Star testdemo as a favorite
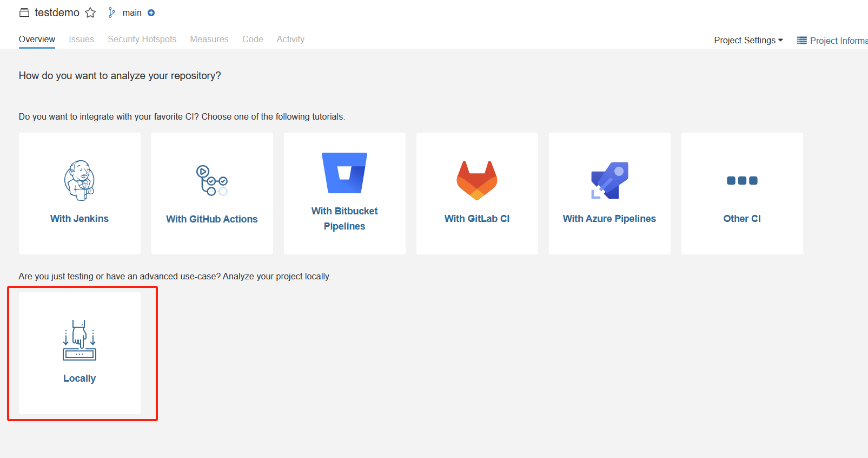 pos(90,12)
